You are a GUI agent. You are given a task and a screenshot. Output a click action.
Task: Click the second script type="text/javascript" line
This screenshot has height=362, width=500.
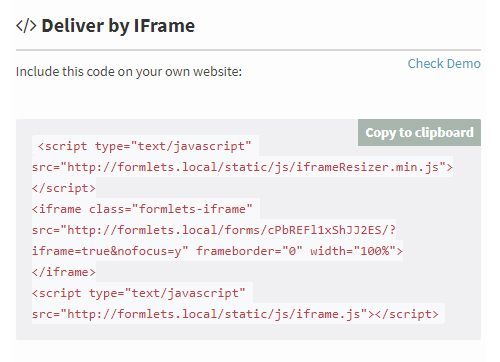139,293
